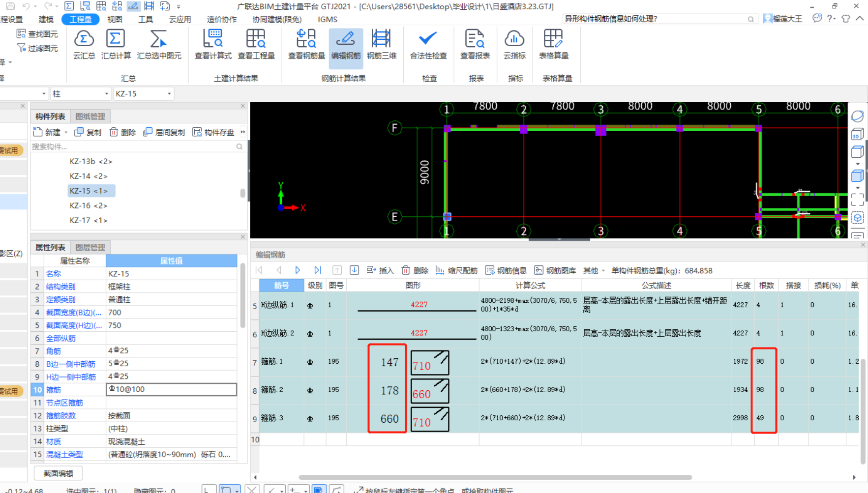Create new component with 新建

47,132
